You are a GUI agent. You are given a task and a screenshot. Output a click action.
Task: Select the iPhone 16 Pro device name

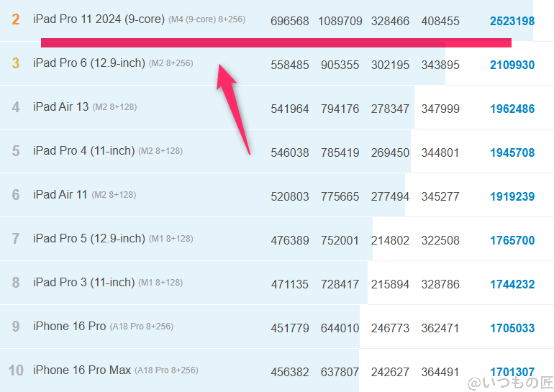(x=69, y=327)
